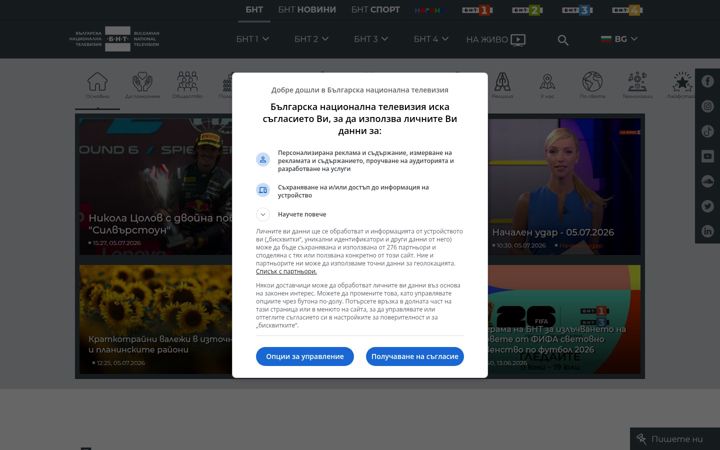Click the device storage purpose icon
This screenshot has height=450, width=720.
[x=263, y=190]
